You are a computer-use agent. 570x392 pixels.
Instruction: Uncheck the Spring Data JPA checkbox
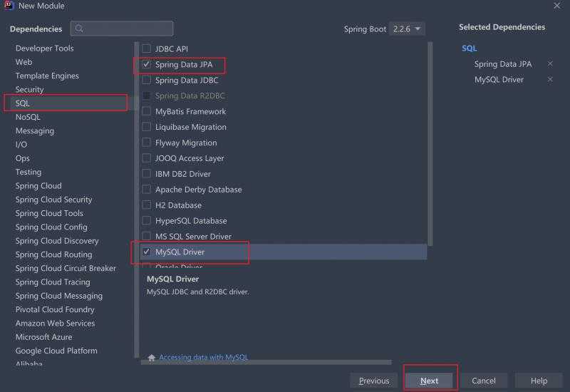click(147, 64)
